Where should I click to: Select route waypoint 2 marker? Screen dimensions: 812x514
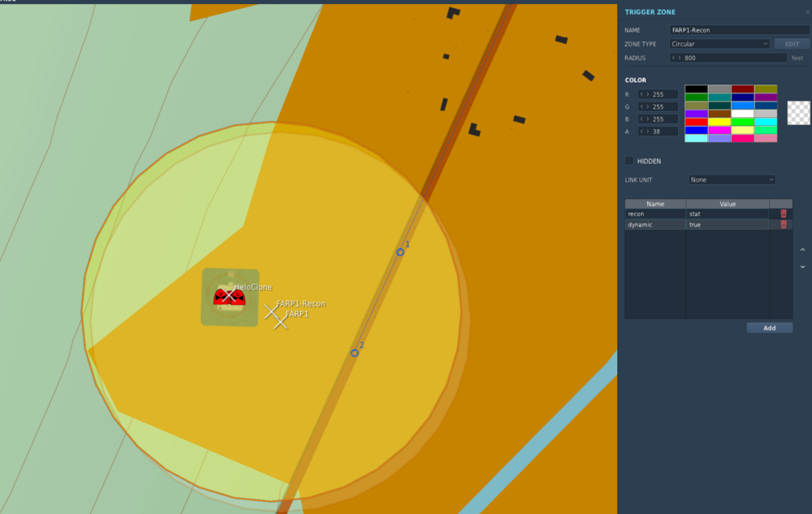(x=354, y=353)
